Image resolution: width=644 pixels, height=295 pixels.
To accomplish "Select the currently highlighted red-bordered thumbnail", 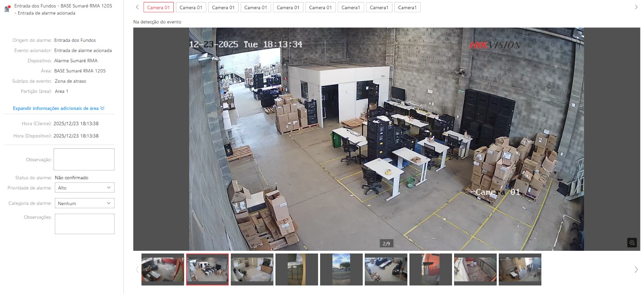I will [207, 269].
